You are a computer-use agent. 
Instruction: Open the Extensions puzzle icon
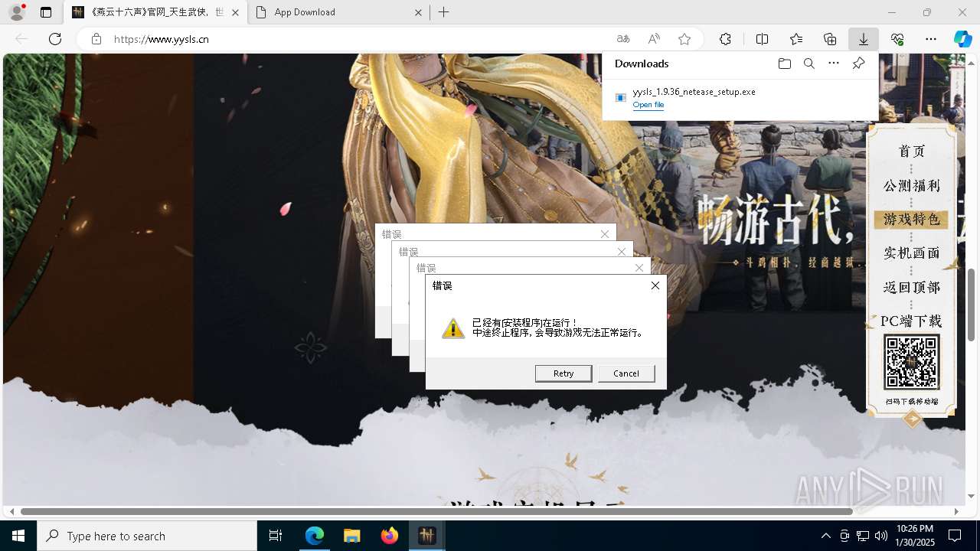tap(725, 39)
